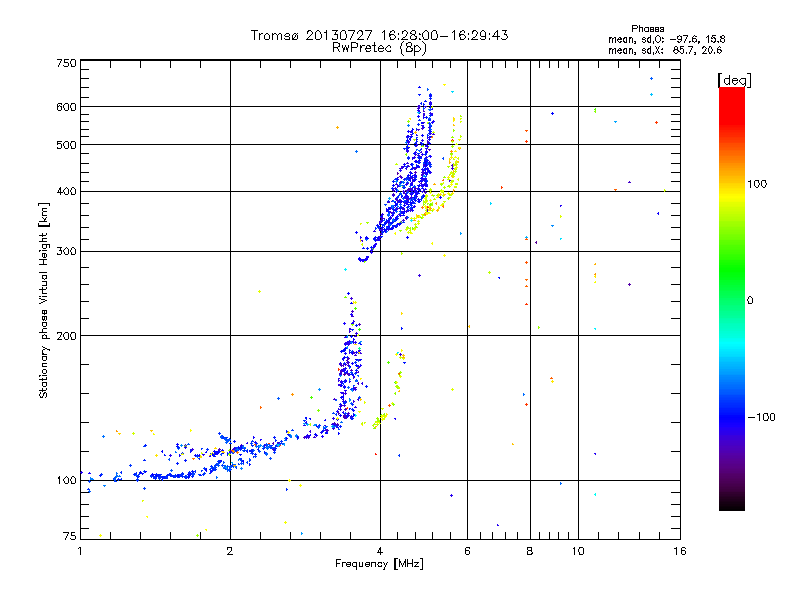Click the x-axis tick label '2'
Viewport: 800px width, 600px height.
pos(230,551)
